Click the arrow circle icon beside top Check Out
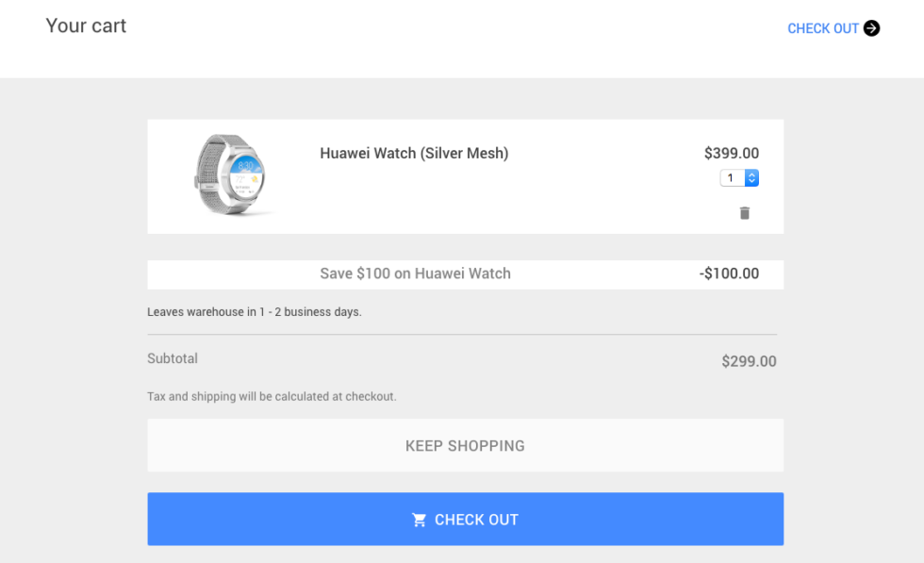924x563 pixels. tap(872, 28)
